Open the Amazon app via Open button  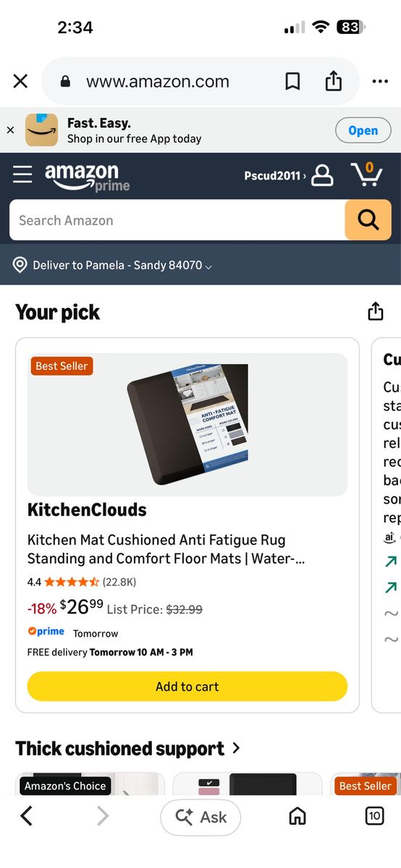click(x=363, y=130)
